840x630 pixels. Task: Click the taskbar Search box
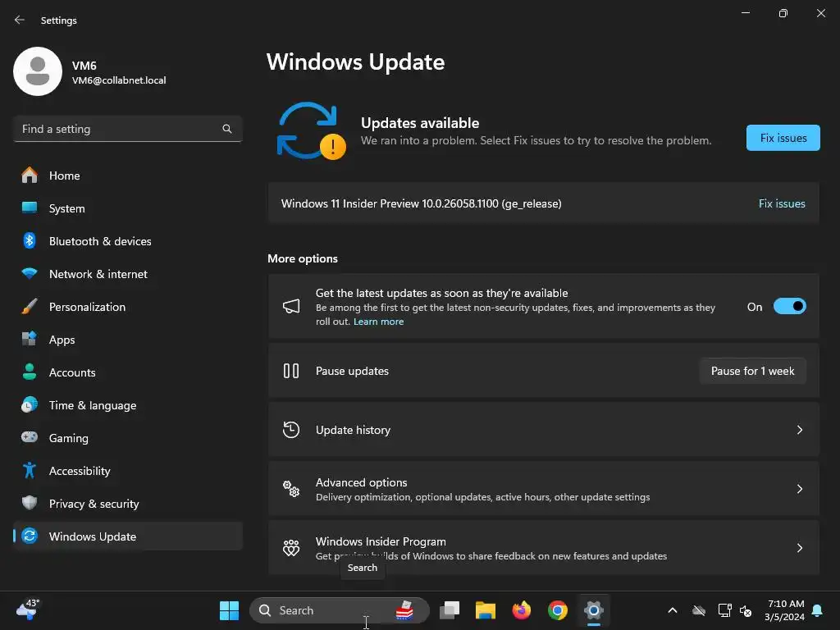(x=340, y=610)
